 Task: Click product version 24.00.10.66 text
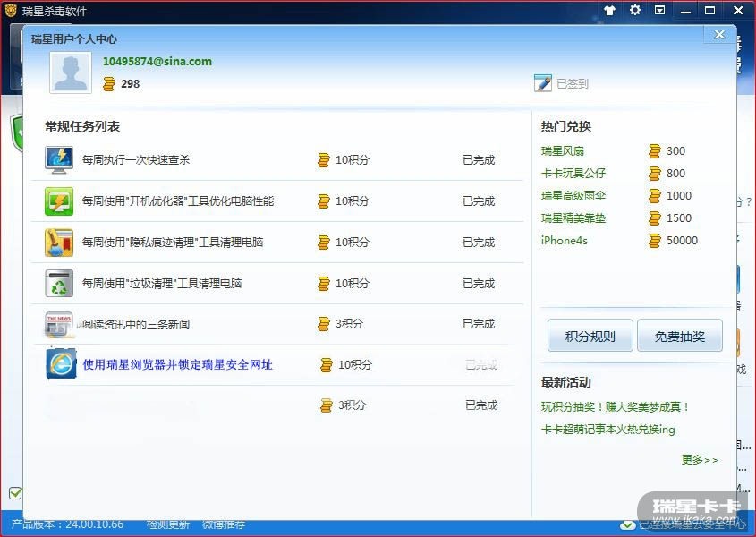[x=67, y=524]
